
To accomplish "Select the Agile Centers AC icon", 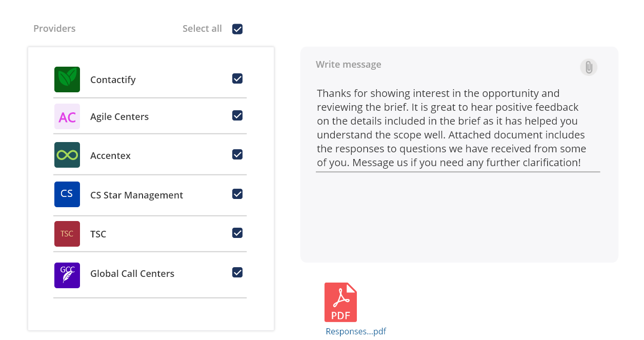I will tap(67, 116).
